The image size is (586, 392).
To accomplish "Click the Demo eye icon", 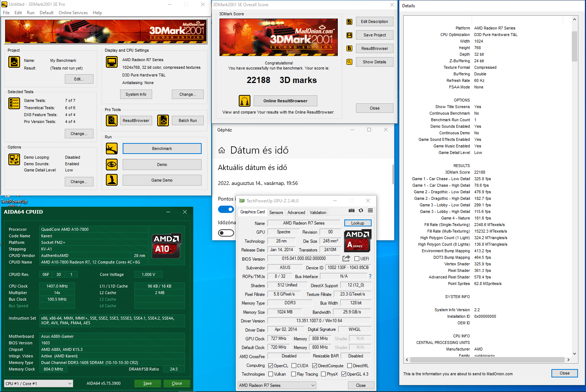I will click(112, 165).
